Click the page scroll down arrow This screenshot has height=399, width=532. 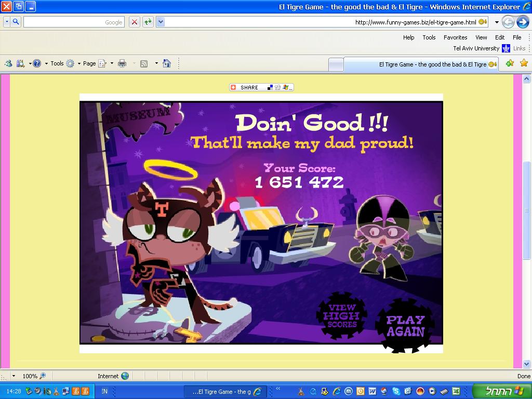[526, 363]
